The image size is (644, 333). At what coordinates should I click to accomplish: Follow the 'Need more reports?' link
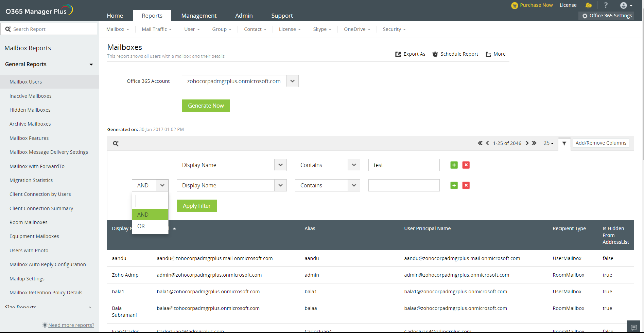point(71,325)
